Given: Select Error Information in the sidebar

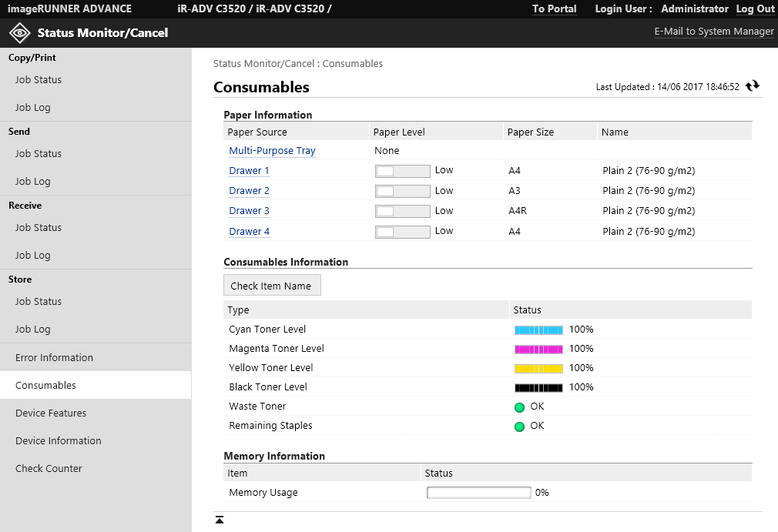Looking at the screenshot, I should 54,358.
